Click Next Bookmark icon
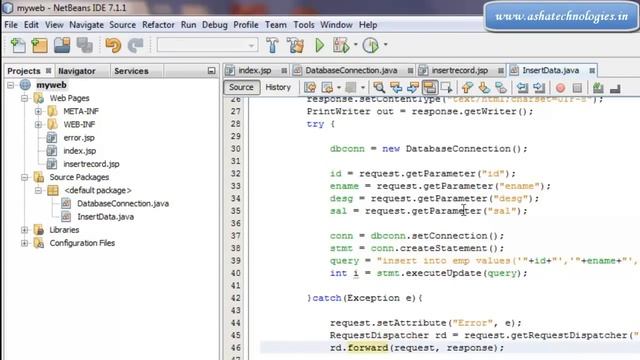The image size is (640, 360). coord(484,87)
